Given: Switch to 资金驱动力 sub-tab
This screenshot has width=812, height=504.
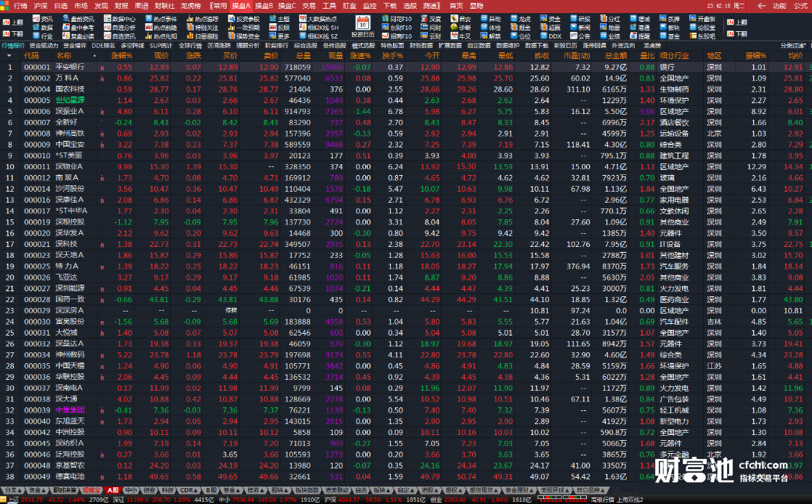Looking at the screenshot, I should 44,46.
